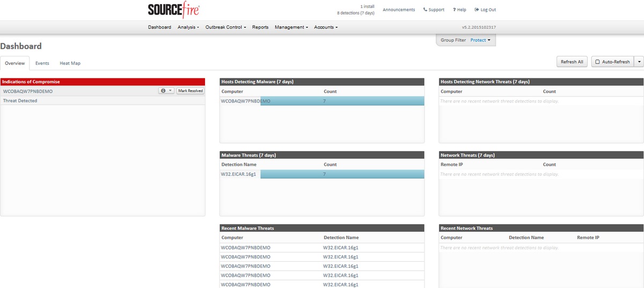
Task: Click the version number v5.2.2015102317
Action: pos(479,27)
